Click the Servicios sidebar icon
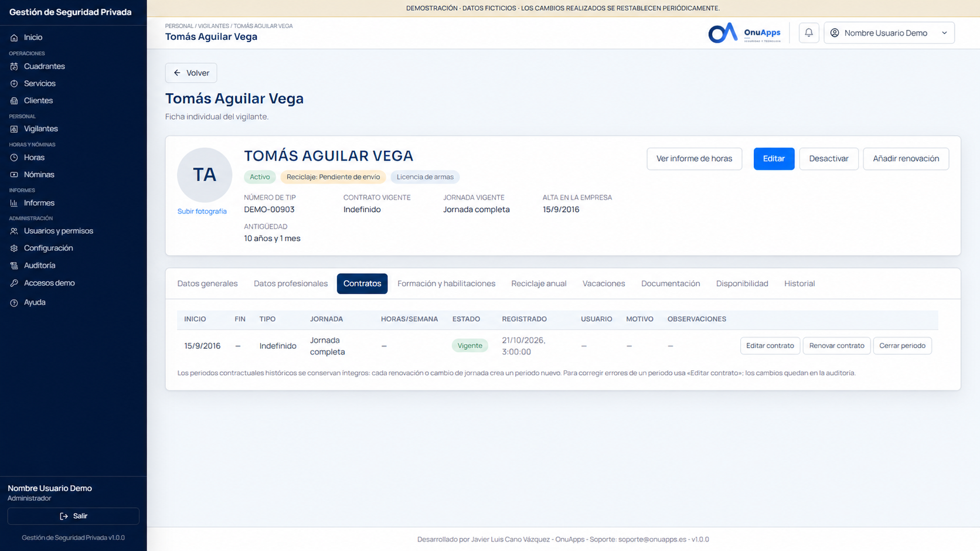This screenshot has height=551, width=980. pyautogui.click(x=14, y=84)
